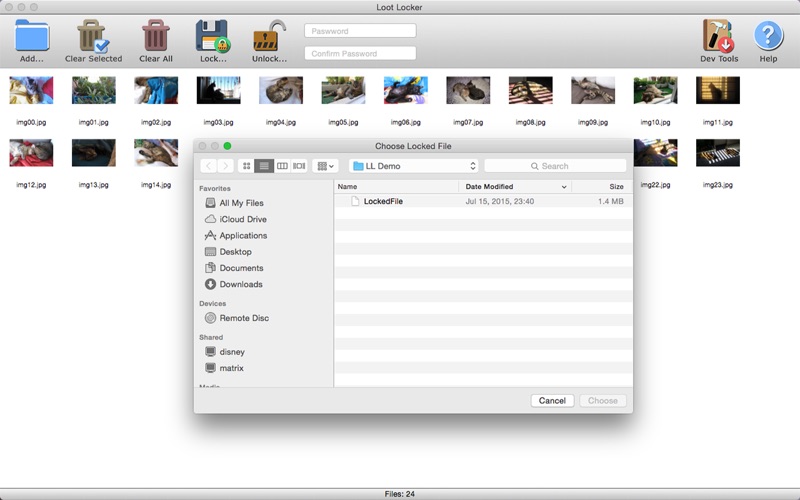Open the LL Demo folder location popup
The image size is (800, 500).
(x=414, y=166)
